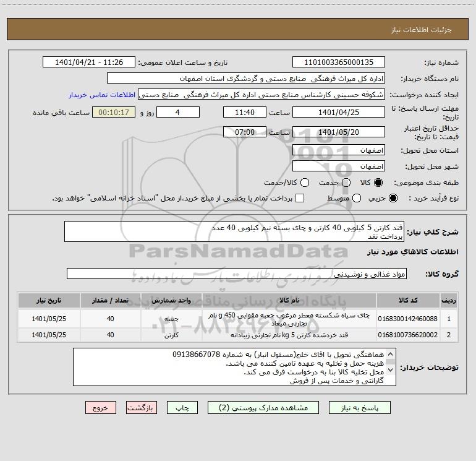This screenshot has height=461, width=476.
Task: Click the کد کالا column header
Action: tap(408, 300)
